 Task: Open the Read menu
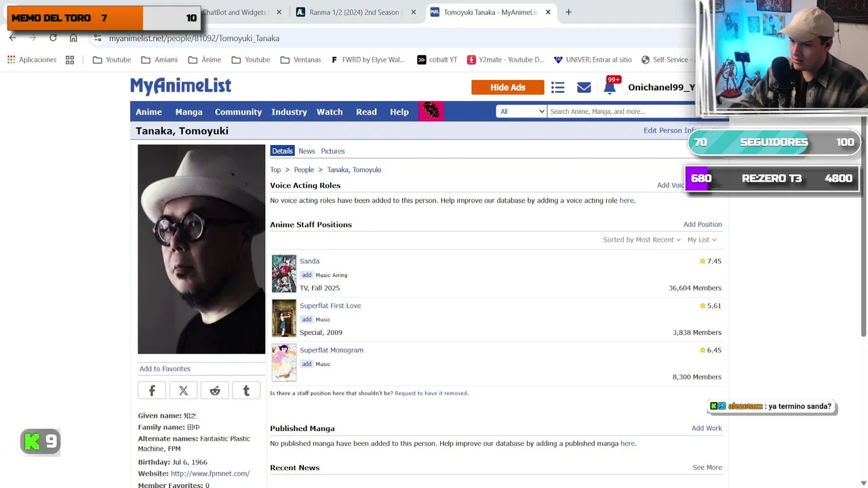coord(366,112)
